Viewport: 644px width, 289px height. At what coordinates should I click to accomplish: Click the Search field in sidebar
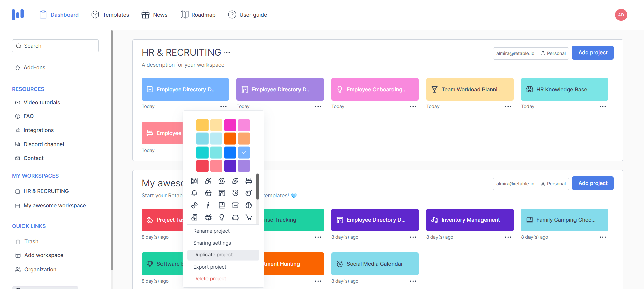(55, 46)
